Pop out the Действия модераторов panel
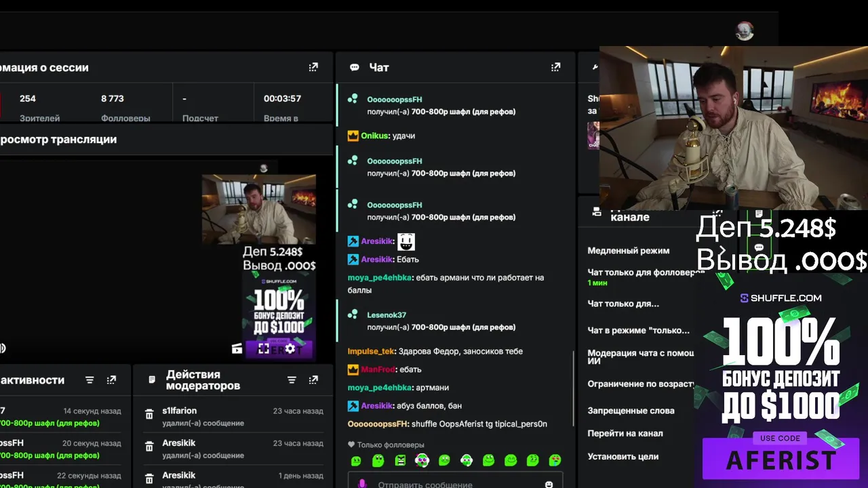Viewport: 868px width, 488px height. (313, 380)
